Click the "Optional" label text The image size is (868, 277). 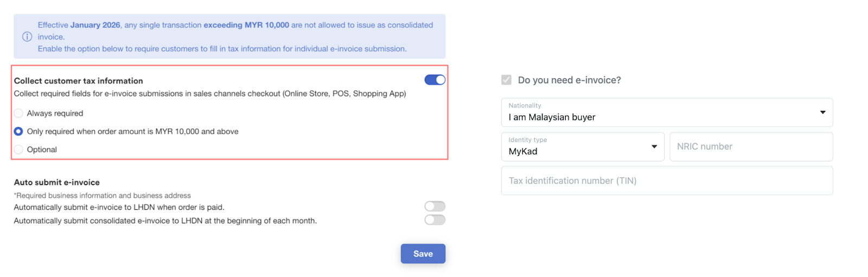click(42, 149)
